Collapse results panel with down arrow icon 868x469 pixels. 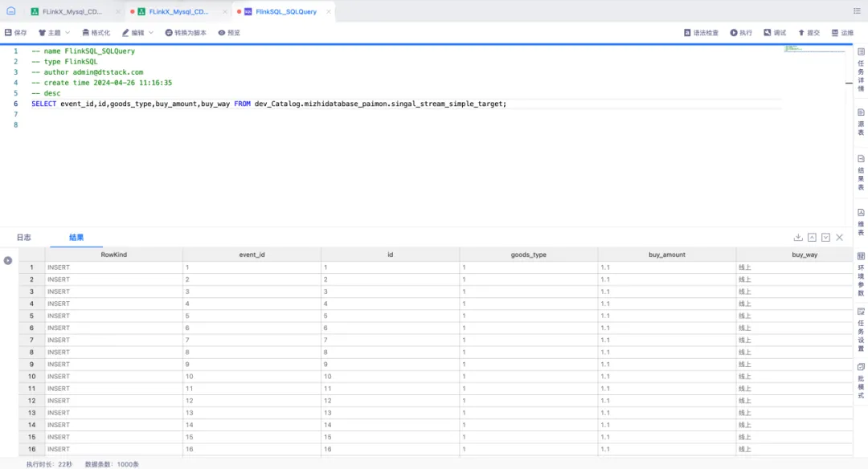[825, 238]
